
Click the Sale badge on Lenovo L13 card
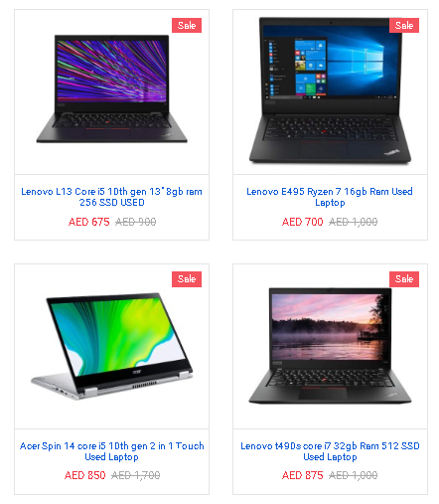187,26
